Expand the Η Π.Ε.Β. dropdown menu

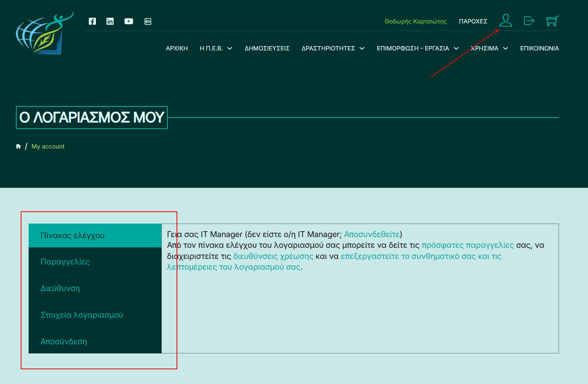pos(216,48)
